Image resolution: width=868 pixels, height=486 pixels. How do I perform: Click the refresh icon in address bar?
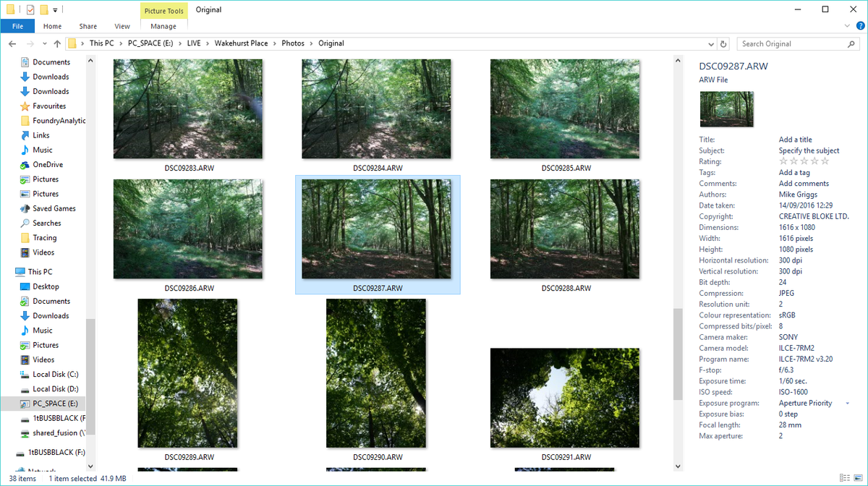(x=723, y=43)
